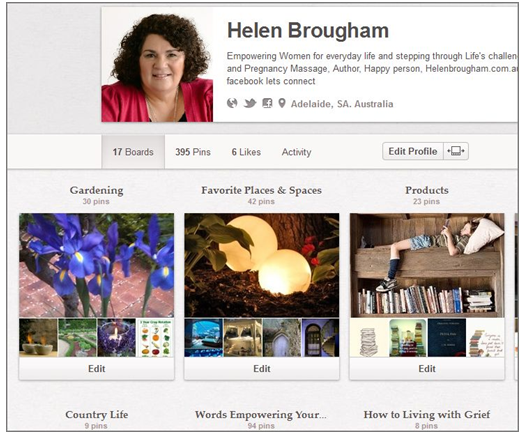523x437 pixels.
Task: Edit the Gardening board
Action: 96,369
